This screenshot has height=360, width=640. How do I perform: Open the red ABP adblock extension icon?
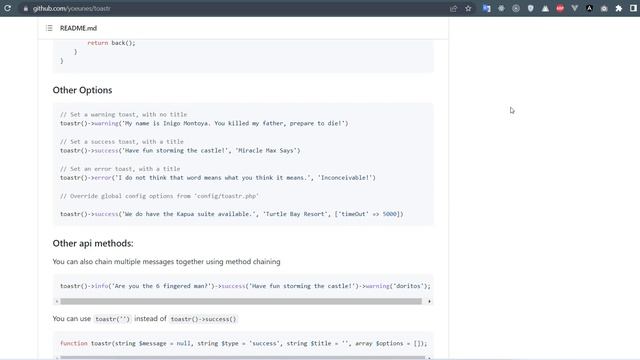click(x=560, y=9)
